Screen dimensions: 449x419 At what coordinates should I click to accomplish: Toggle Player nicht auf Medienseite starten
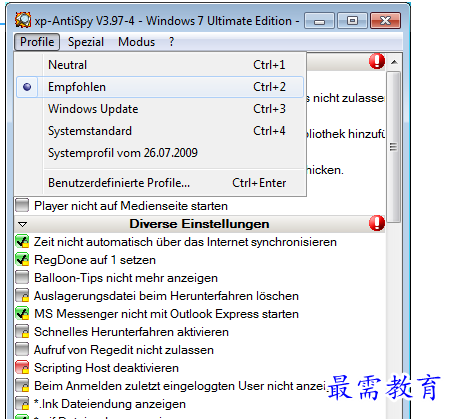pyautogui.click(x=22, y=205)
